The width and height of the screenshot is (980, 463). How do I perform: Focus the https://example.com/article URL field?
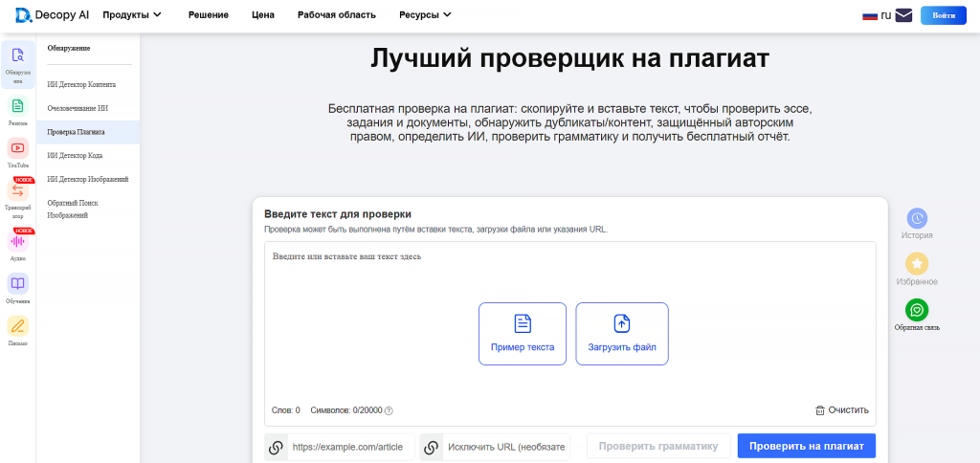[350, 448]
